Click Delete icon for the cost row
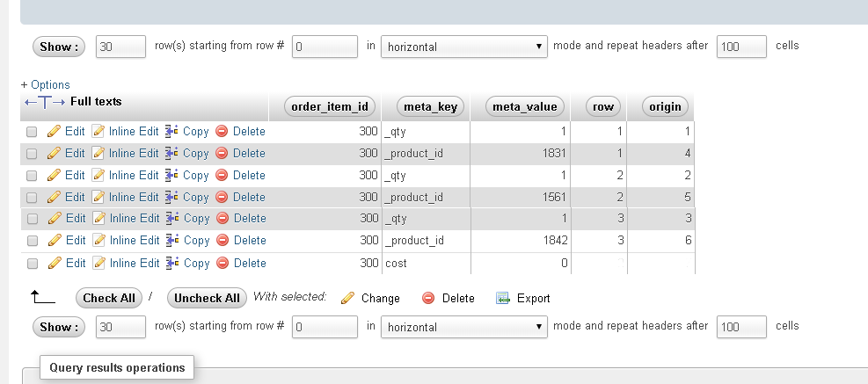 tap(222, 263)
